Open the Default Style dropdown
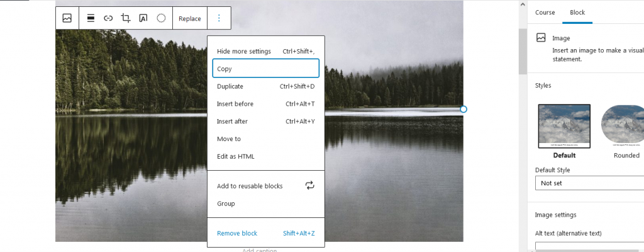644x252 pixels. [x=589, y=183]
